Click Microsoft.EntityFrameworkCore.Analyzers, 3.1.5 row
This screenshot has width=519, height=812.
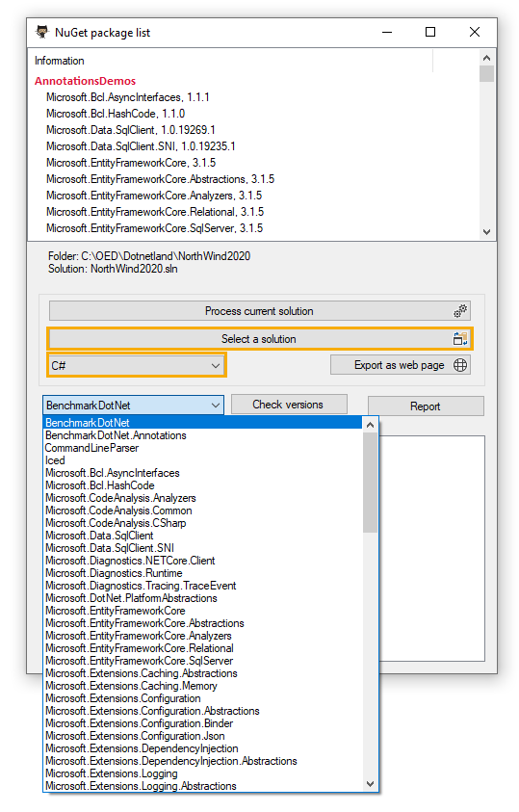point(154,196)
